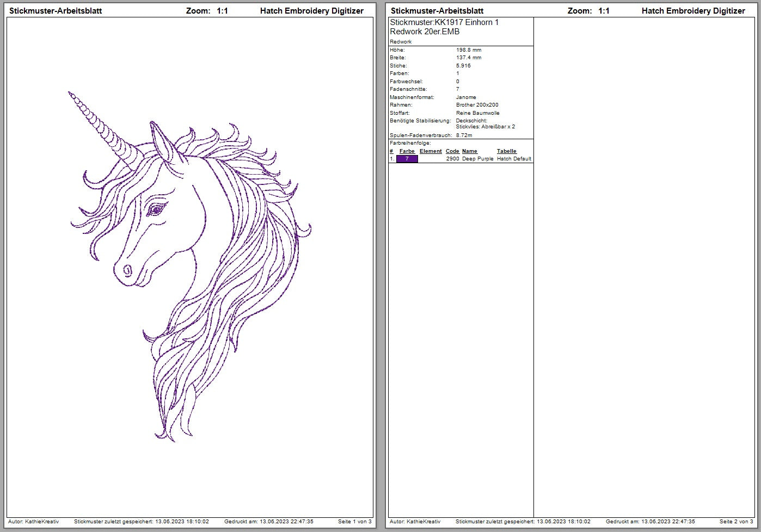Click 'Autor: KathieKreativ' footer on page 2

click(x=415, y=522)
